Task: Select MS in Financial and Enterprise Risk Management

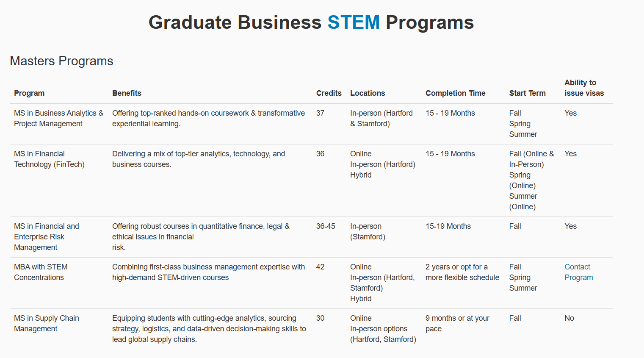Action: click(x=46, y=236)
